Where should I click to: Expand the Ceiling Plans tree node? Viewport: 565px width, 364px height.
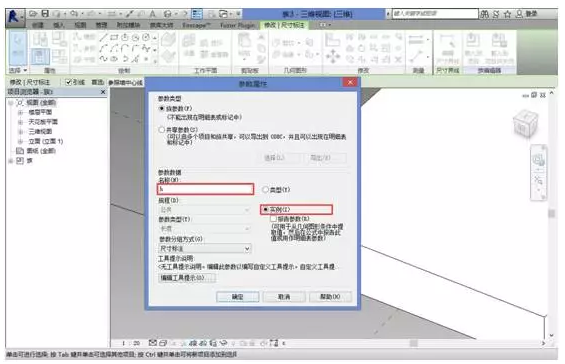(x=21, y=122)
